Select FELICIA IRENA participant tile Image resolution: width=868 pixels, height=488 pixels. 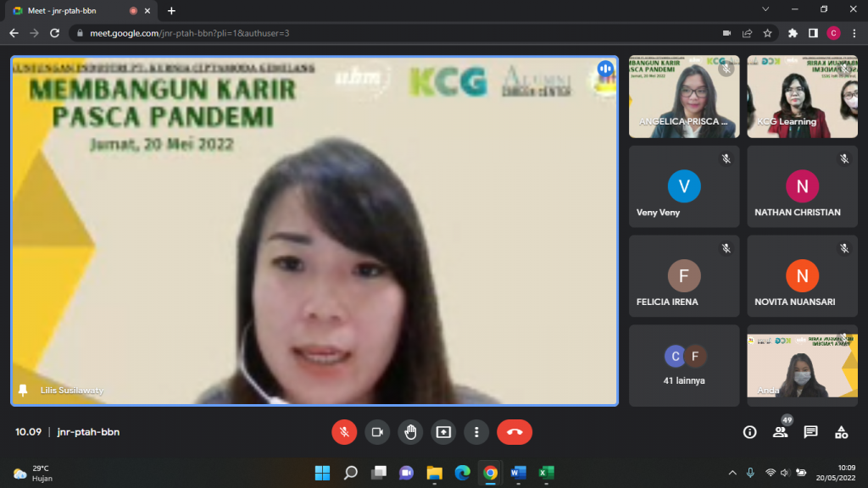click(684, 276)
